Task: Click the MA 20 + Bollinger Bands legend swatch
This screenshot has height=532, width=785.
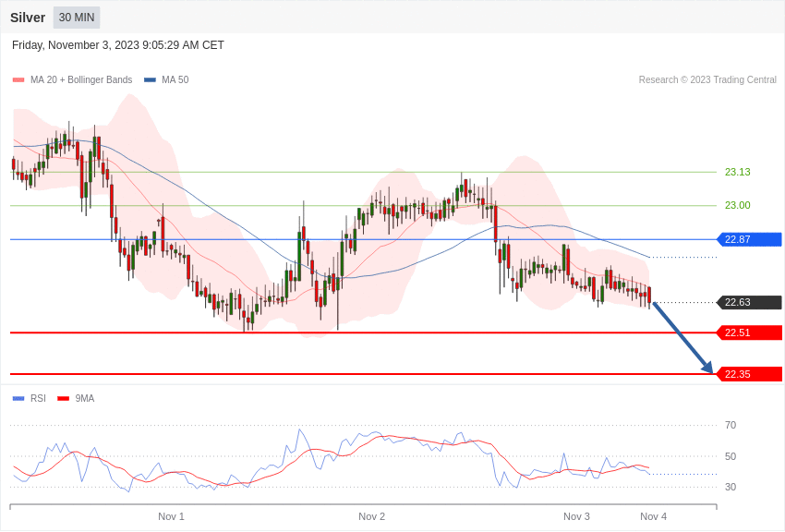Action: (18, 80)
